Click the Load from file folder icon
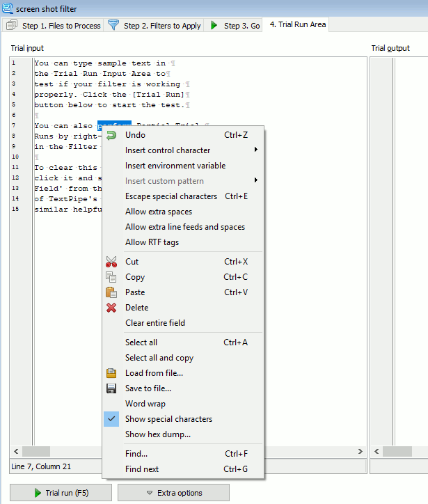The width and height of the screenshot is (428, 504). click(x=111, y=373)
